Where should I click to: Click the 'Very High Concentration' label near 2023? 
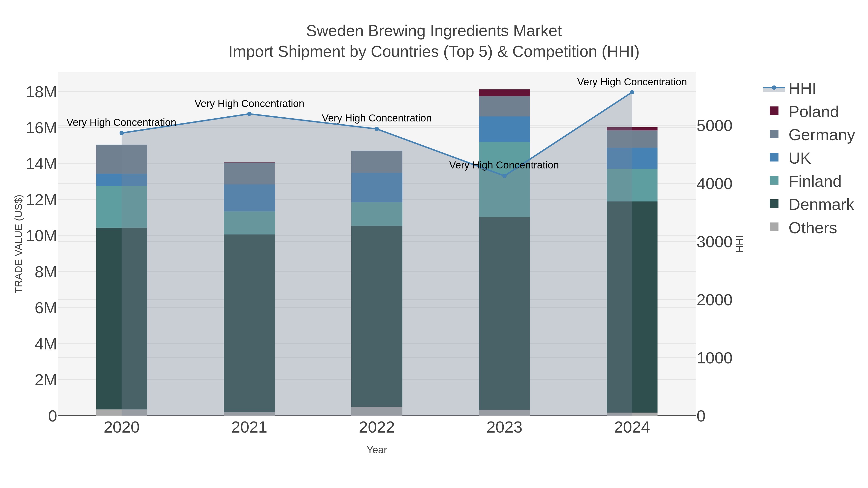pos(504,165)
